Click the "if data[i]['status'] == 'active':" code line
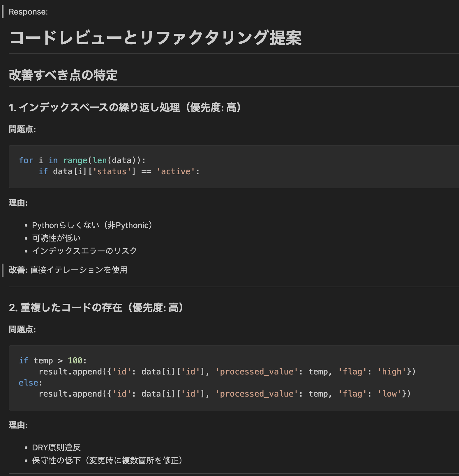Screen dimensions: 459x476 click(x=119, y=171)
